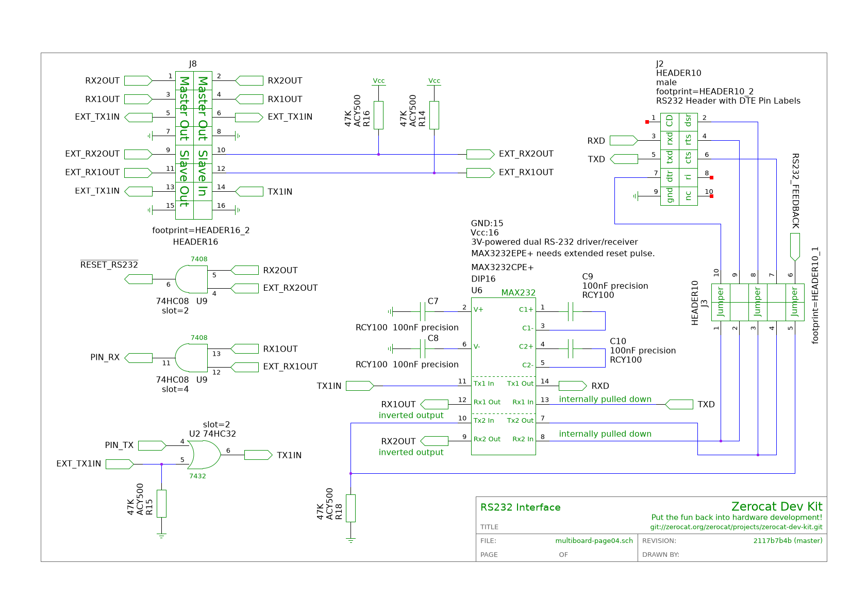This screenshot has width=868, height=614.
Task: Click the 7408 AND gate with slot=2
Action: tap(191, 279)
